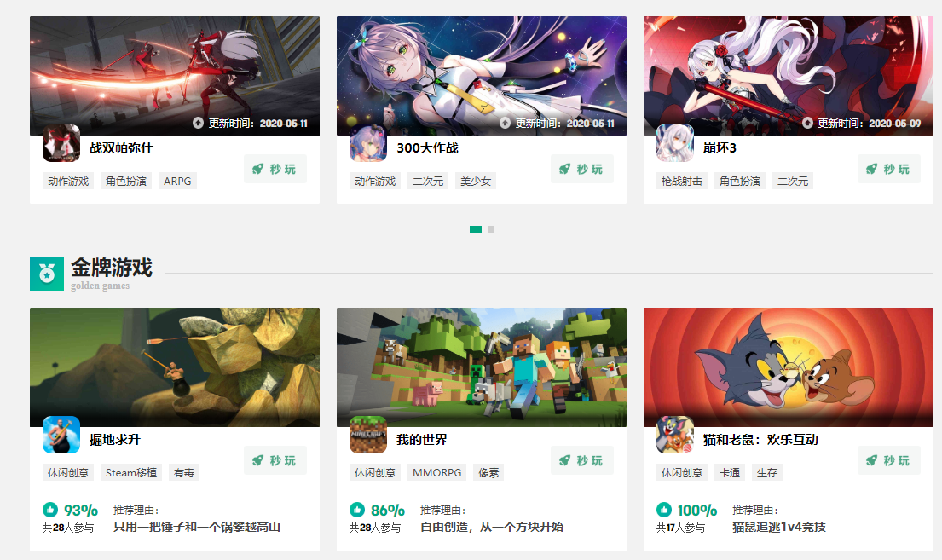Click the 二次元 tag under 崩坏3
This screenshot has width=942, height=560.
click(793, 181)
